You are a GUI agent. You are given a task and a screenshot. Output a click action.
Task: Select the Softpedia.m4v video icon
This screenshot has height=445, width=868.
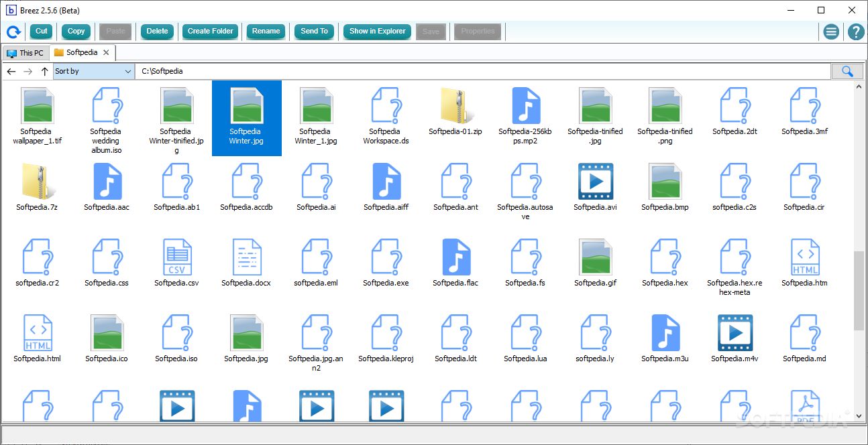[735, 333]
